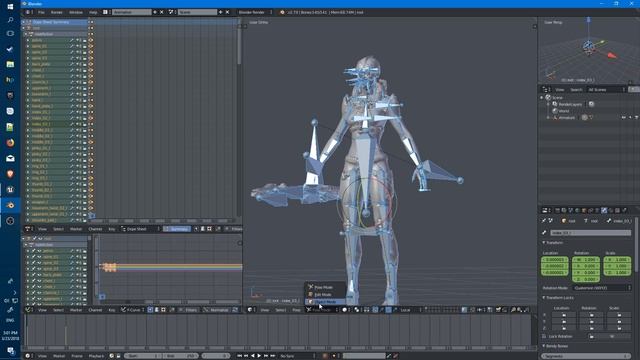The height and width of the screenshot is (360, 640).
Task: Click the Location X value field
Action: [x=555, y=260]
